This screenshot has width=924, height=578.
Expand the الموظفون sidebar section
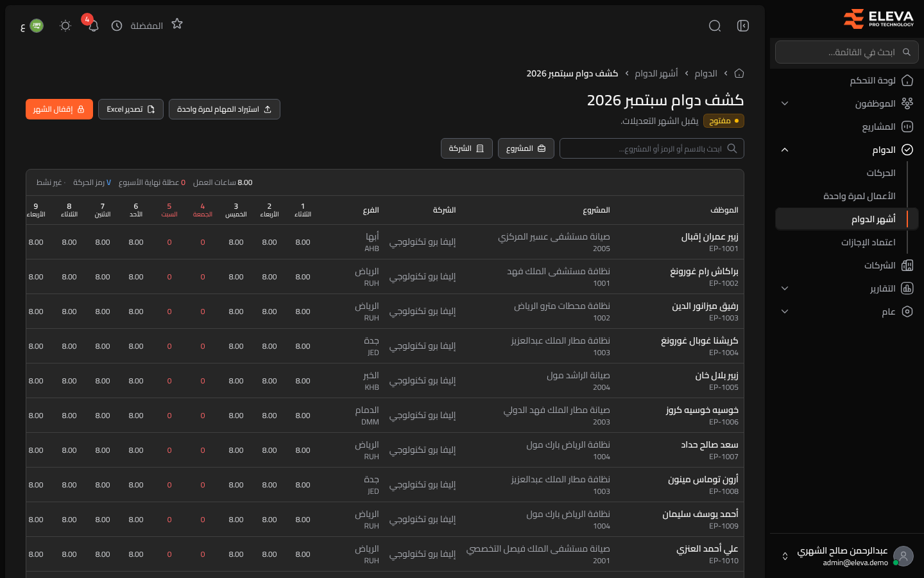pos(847,103)
